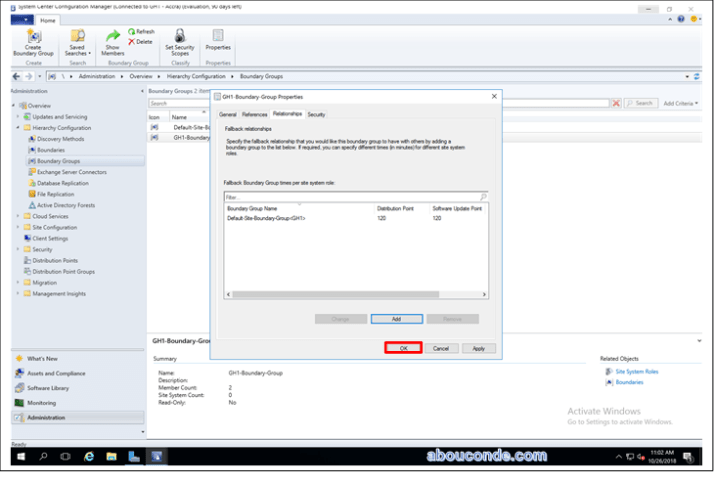Viewport: 714px width, 484px height.
Task: Collapse the Hierarchy Configuration node
Action: (17, 128)
